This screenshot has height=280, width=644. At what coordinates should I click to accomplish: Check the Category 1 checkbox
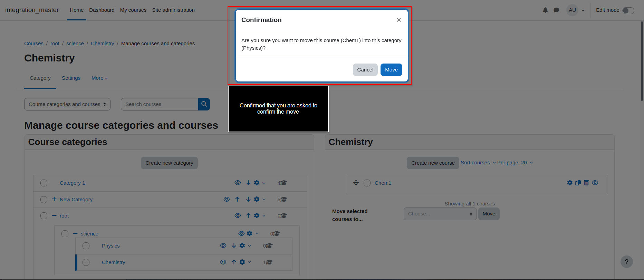(x=44, y=183)
